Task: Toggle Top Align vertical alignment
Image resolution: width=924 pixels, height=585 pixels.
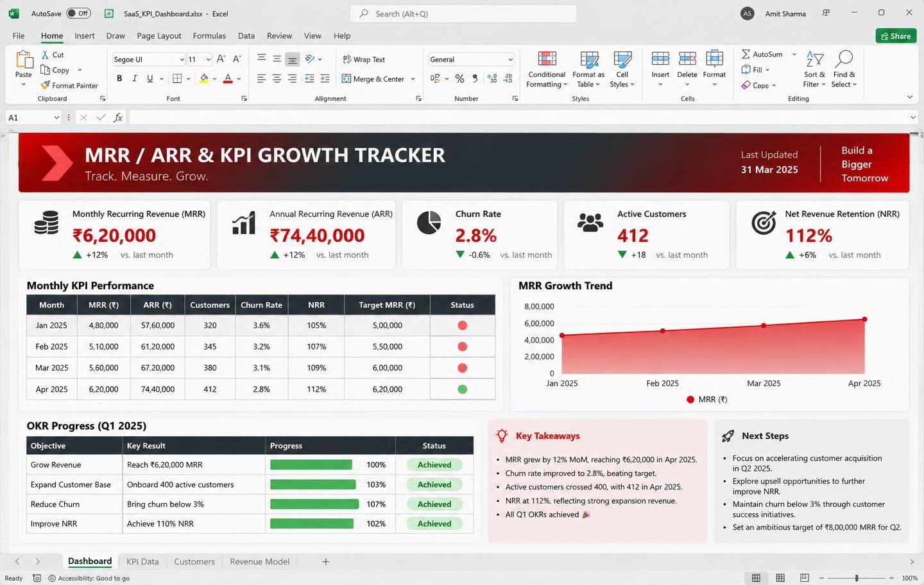Action: click(x=261, y=59)
